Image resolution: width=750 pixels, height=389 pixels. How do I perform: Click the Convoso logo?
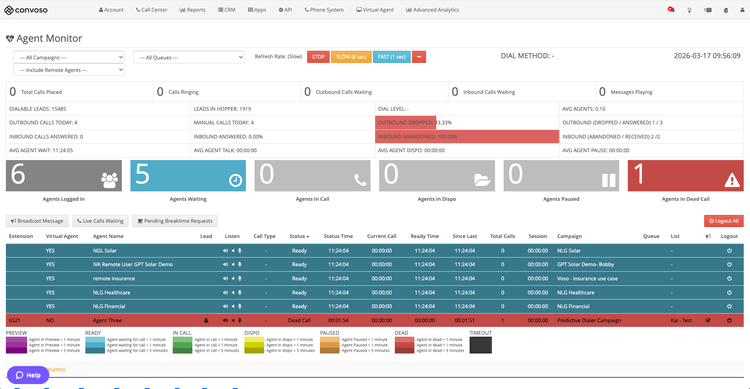point(26,10)
